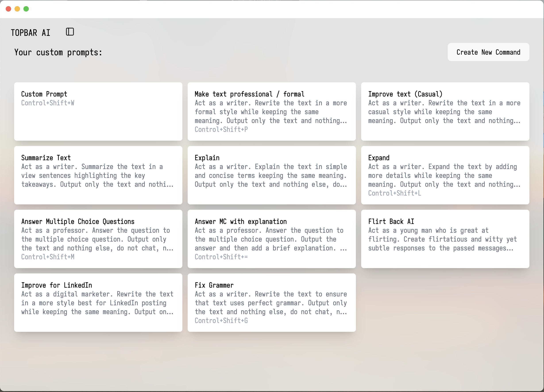This screenshot has height=392, width=544.
Task: Click the Control+Shift+M shortcut label
Action: point(48,257)
